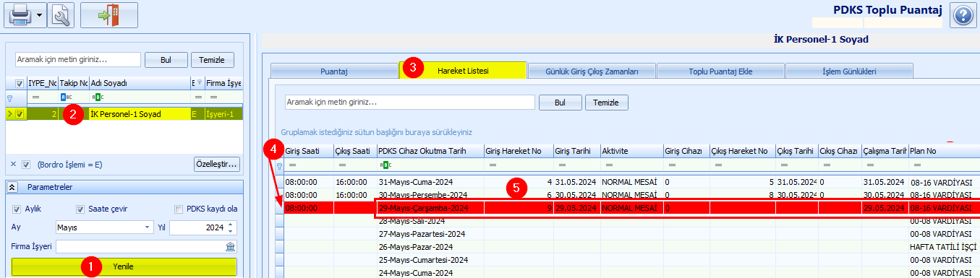Open the Günlük Giriş Çıkış Zamanları tab
The height and width of the screenshot is (278, 980).
tap(592, 71)
